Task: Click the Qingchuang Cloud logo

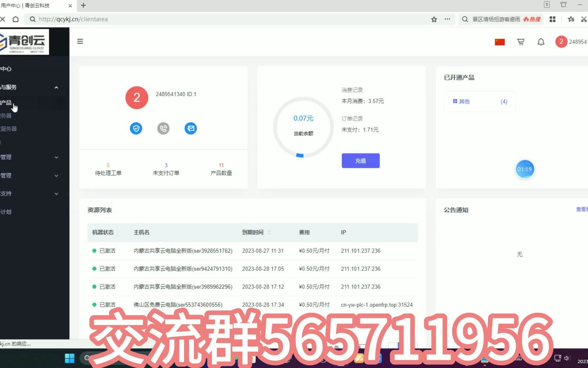Action: click(24, 42)
